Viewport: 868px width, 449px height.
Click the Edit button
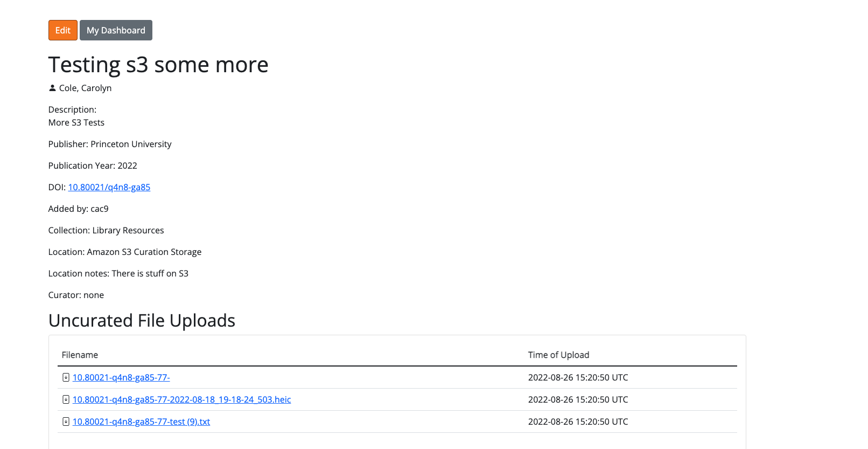62,30
